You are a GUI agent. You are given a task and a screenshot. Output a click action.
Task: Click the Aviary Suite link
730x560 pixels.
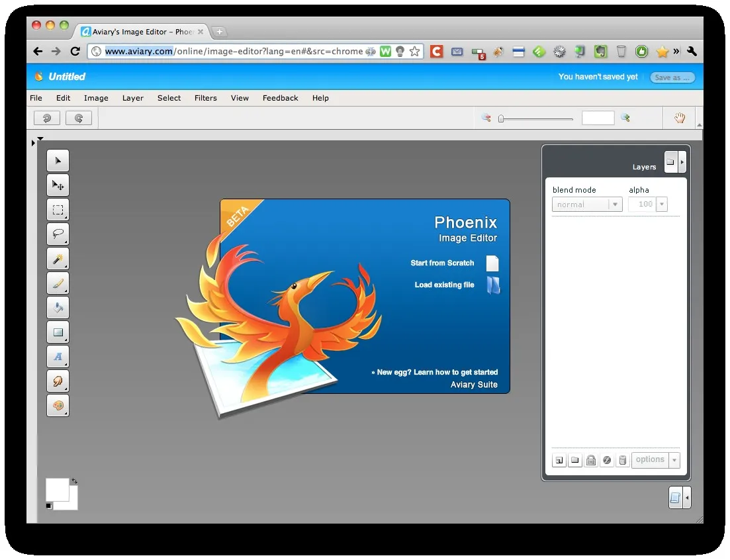(474, 385)
